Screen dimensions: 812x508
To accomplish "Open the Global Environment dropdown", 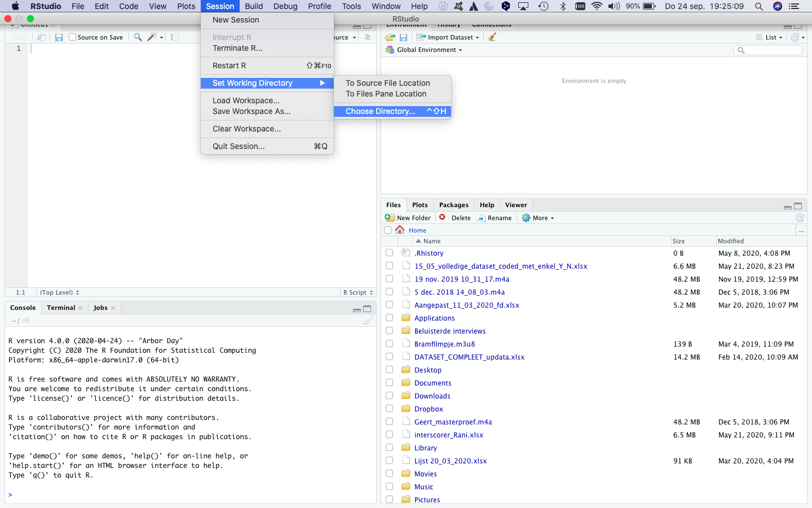I will click(x=424, y=50).
